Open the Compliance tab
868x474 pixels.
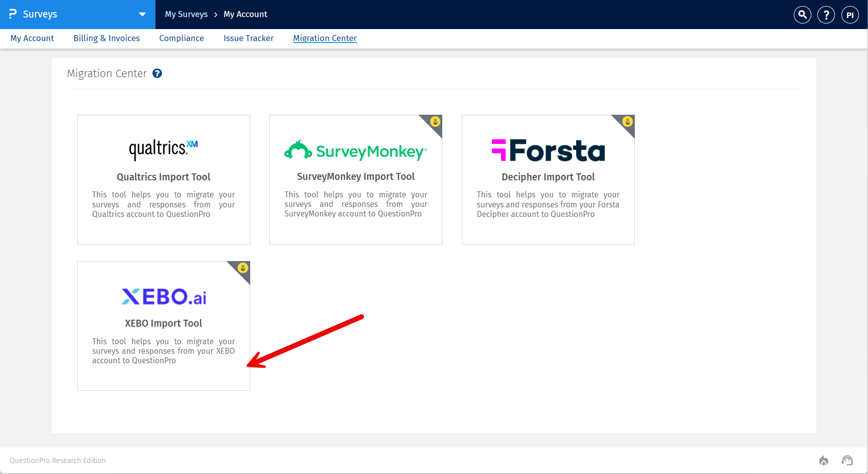click(x=182, y=38)
